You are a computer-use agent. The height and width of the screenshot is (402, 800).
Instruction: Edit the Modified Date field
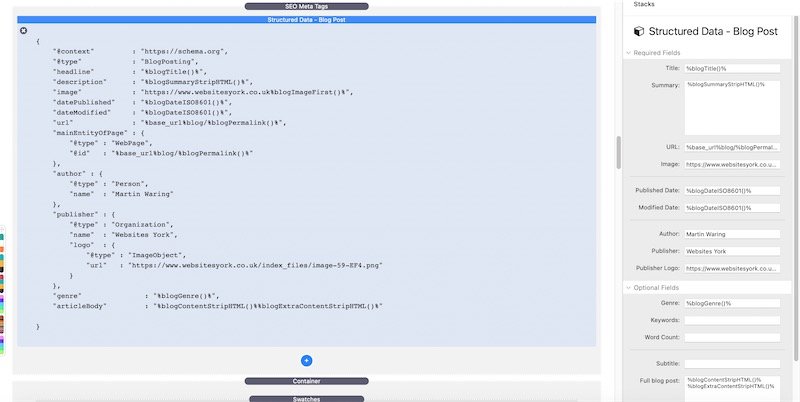click(x=732, y=208)
